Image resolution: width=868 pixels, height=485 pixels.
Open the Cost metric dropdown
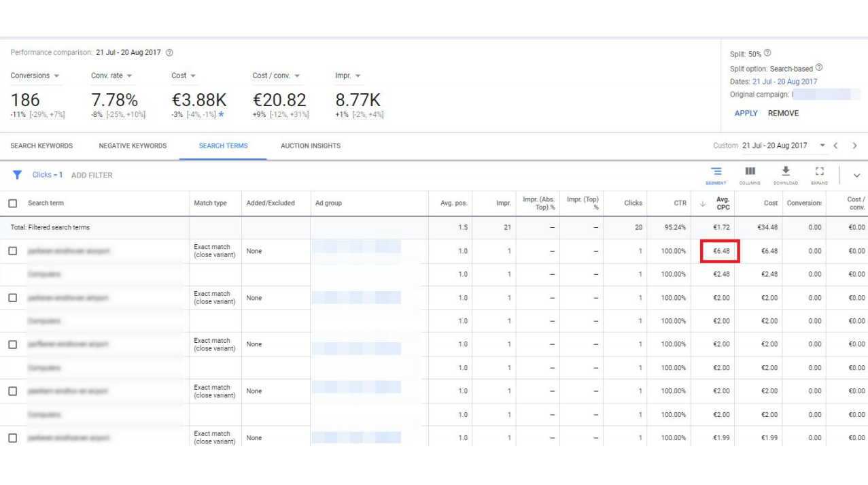coord(184,76)
